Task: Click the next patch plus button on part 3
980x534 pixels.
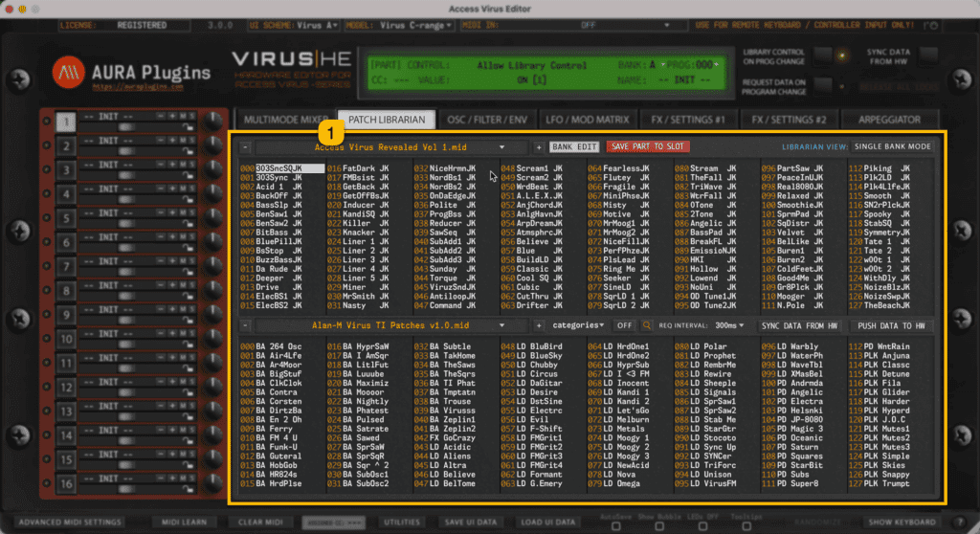Action: (x=172, y=165)
